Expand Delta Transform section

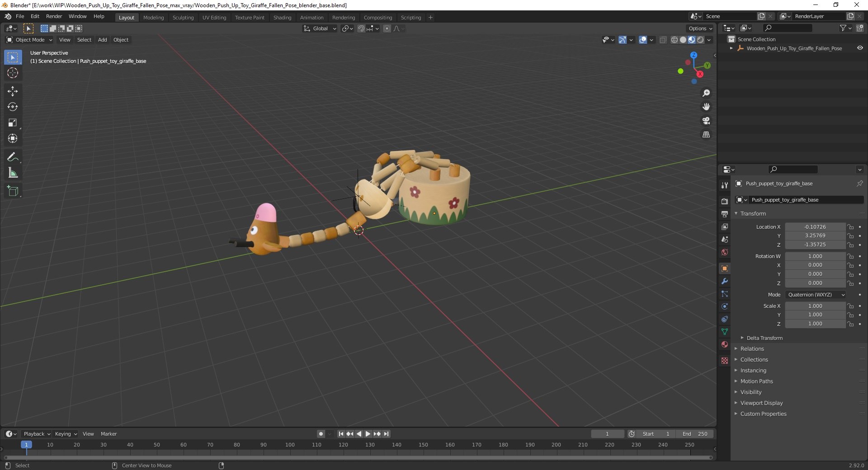tap(764, 338)
